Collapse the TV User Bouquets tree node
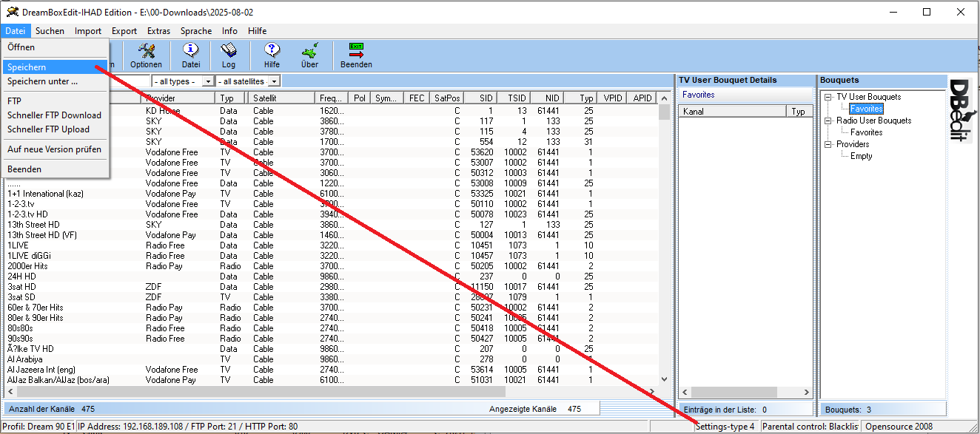 (828, 97)
